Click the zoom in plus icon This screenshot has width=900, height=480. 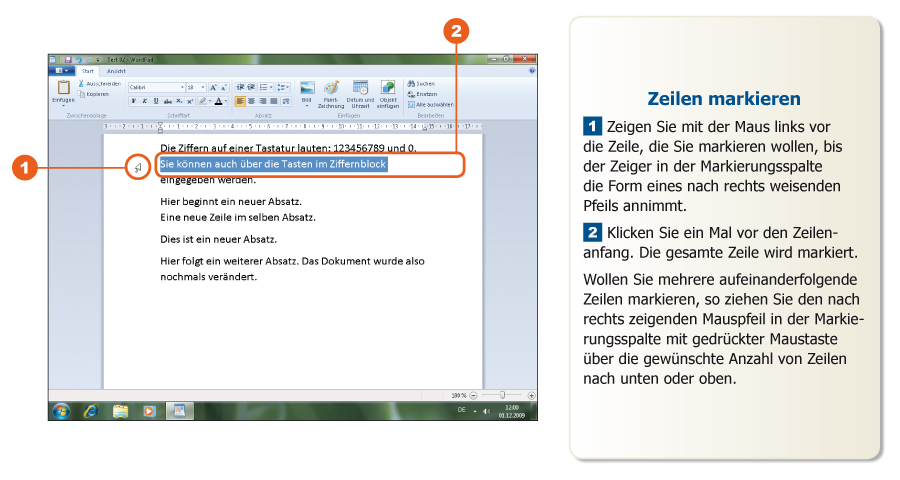click(x=531, y=395)
